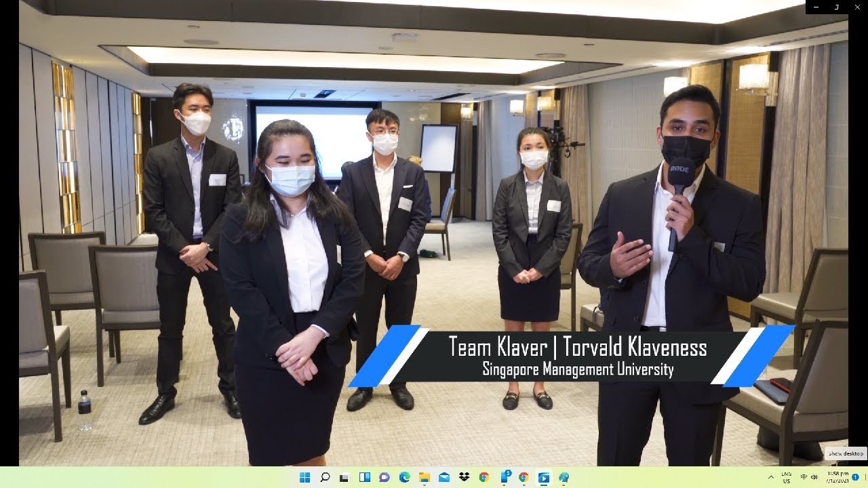Open Dropbox from the taskbar

pos(464,477)
